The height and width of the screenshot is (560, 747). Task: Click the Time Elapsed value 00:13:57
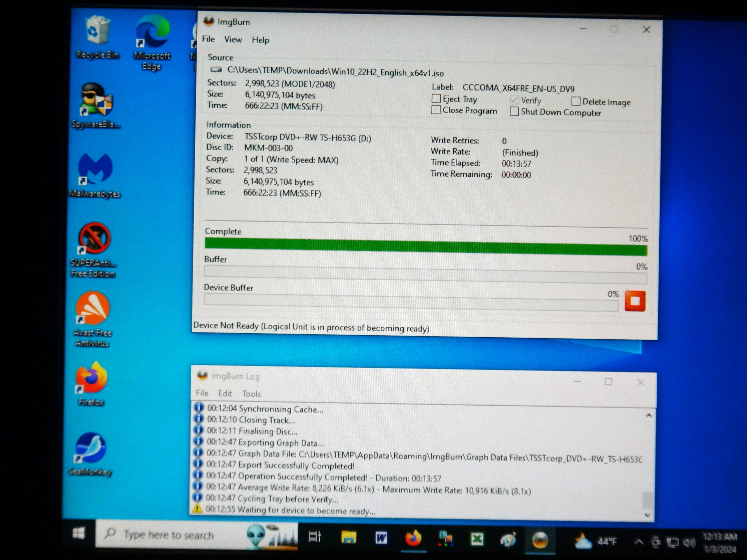pyautogui.click(x=516, y=163)
